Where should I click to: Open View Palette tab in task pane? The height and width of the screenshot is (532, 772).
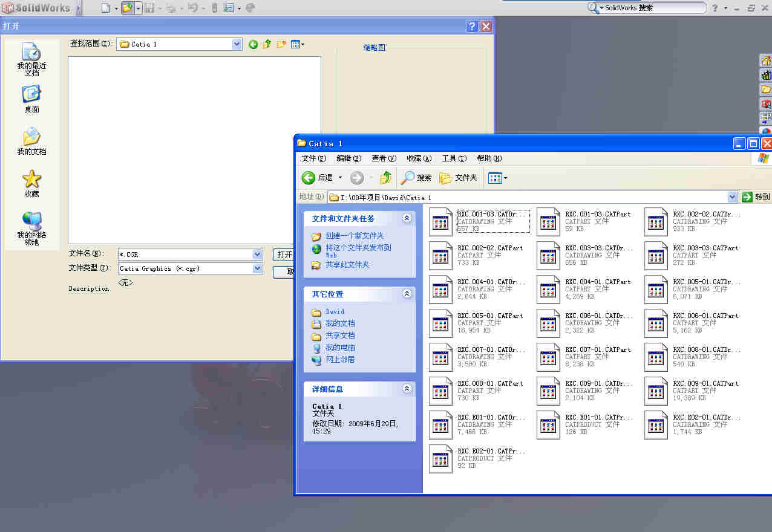point(766,117)
